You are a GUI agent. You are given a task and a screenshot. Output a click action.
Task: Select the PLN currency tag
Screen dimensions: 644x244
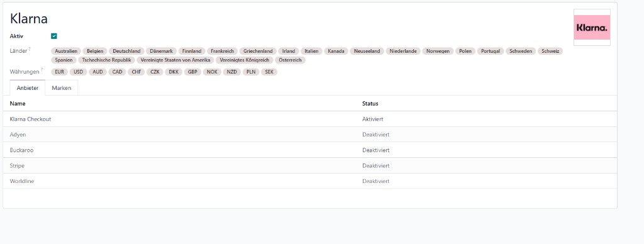coord(251,72)
